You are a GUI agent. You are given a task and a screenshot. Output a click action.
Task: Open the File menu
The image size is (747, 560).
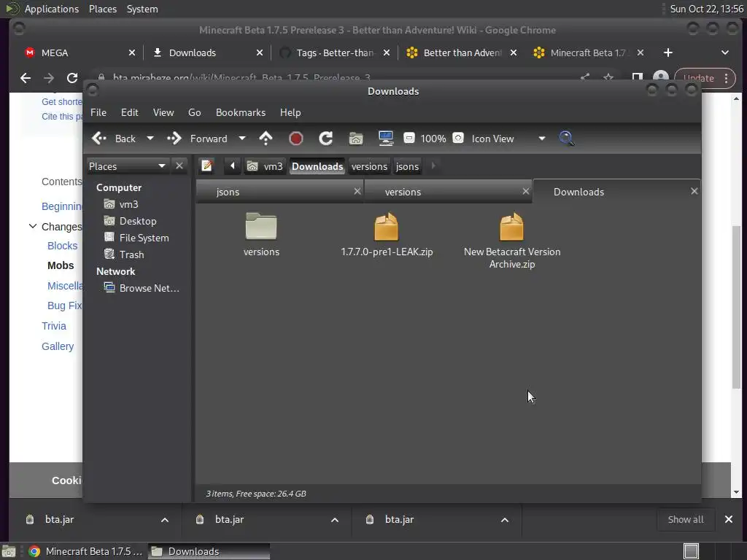98,112
